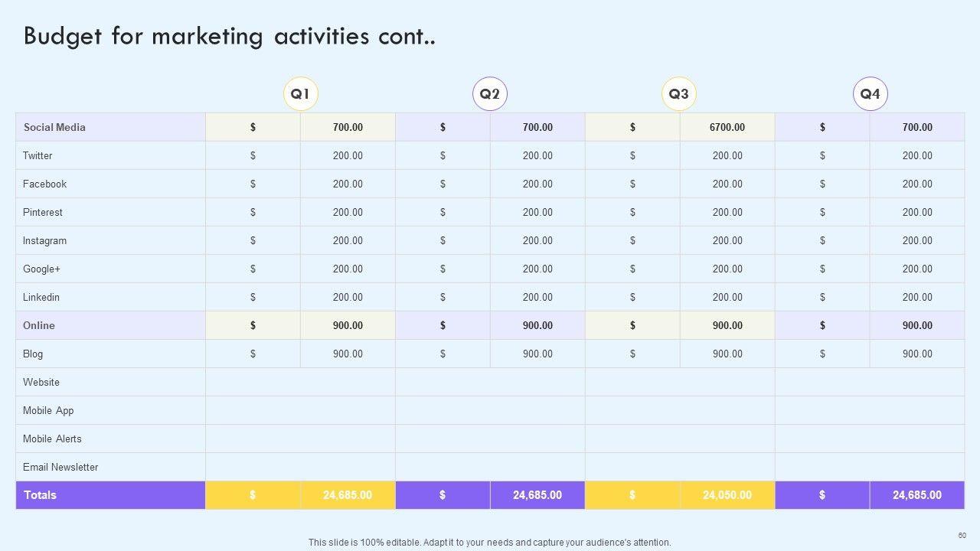Select the Q4 circle badge

[871, 94]
